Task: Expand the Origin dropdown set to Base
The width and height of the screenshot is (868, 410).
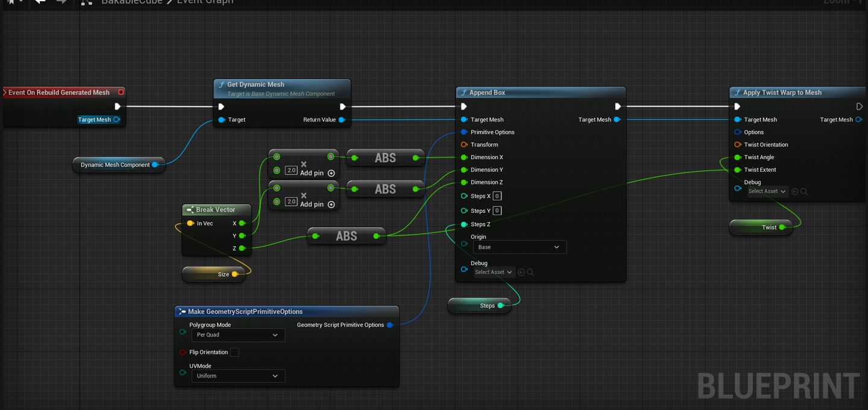Action: coord(519,247)
